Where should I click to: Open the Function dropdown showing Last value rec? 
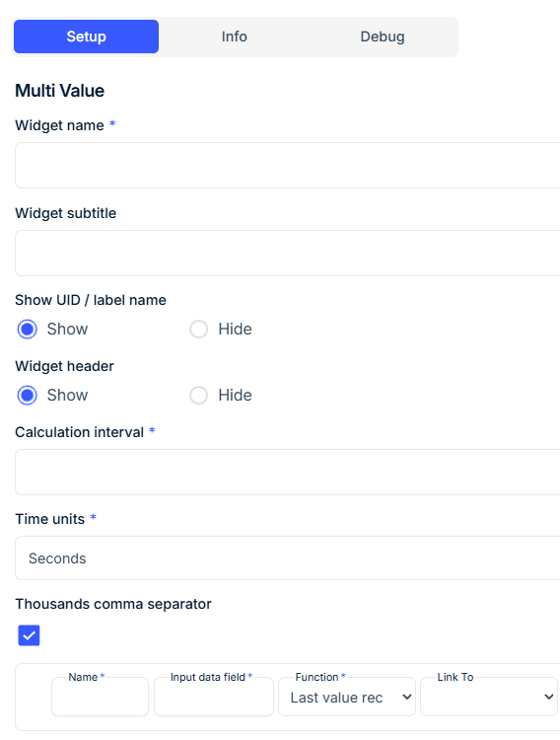347,697
